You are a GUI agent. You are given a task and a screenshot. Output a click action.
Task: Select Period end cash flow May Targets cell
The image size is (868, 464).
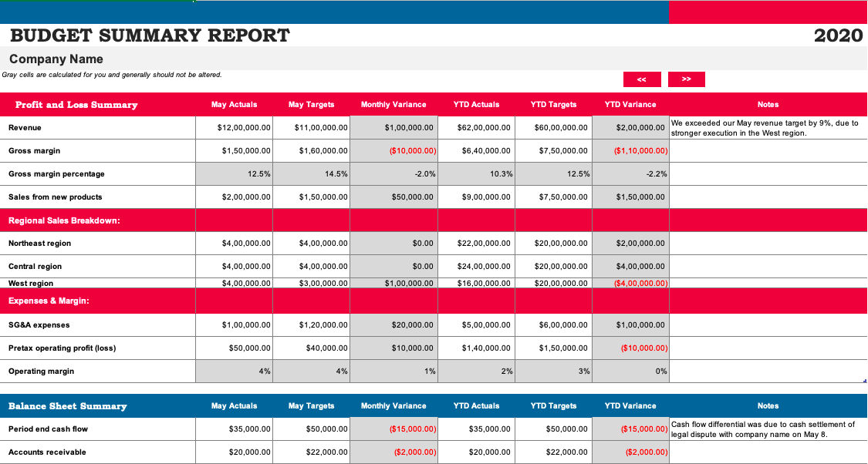pyautogui.click(x=311, y=429)
